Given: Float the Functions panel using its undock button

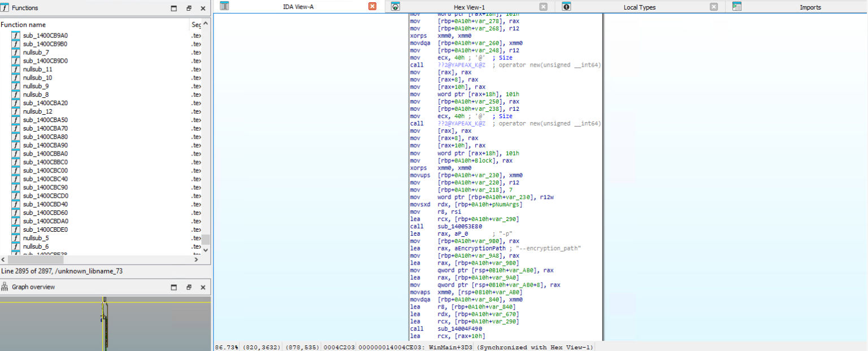Looking at the screenshot, I should coord(189,8).
